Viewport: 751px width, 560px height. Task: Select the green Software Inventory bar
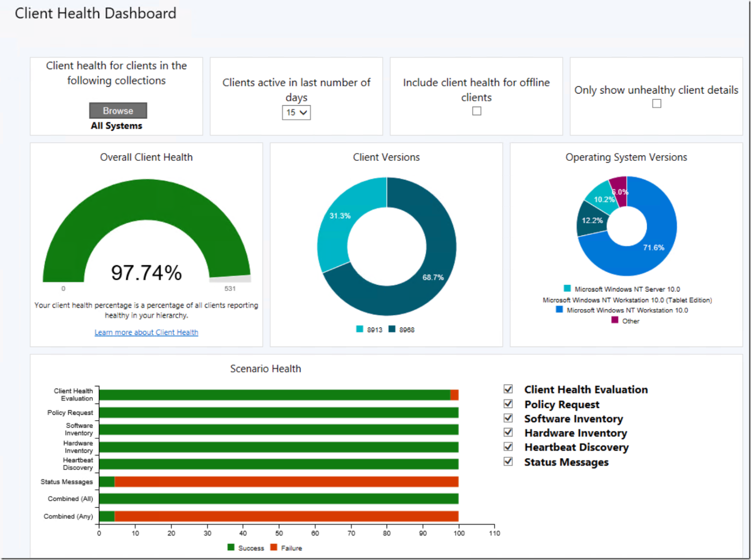pos(278,429)
